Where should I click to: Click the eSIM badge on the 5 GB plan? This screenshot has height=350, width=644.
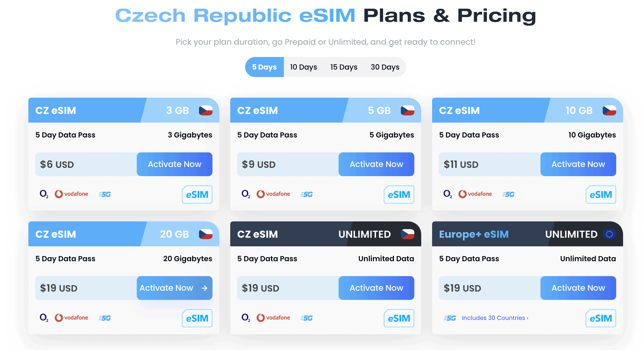coord(399,195)
